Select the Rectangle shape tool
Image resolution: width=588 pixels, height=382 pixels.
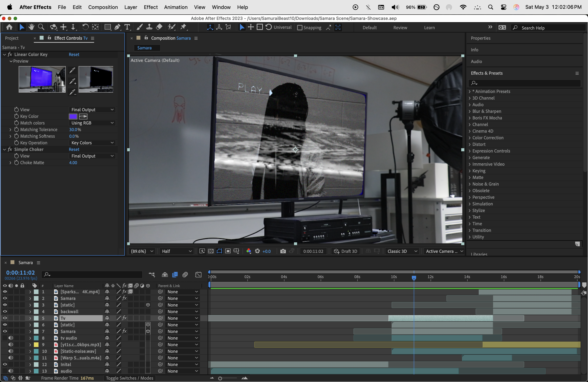[x=108, y=27]
